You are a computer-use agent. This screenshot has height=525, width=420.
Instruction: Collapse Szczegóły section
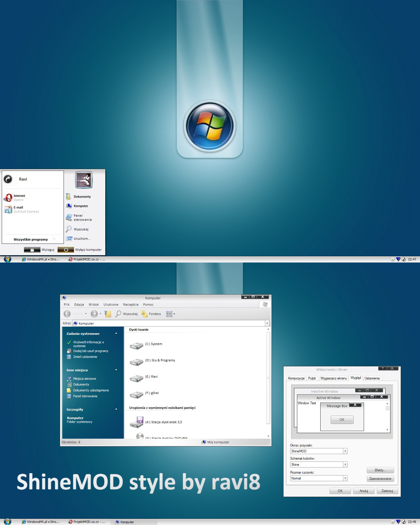click(x=116, y=409)
